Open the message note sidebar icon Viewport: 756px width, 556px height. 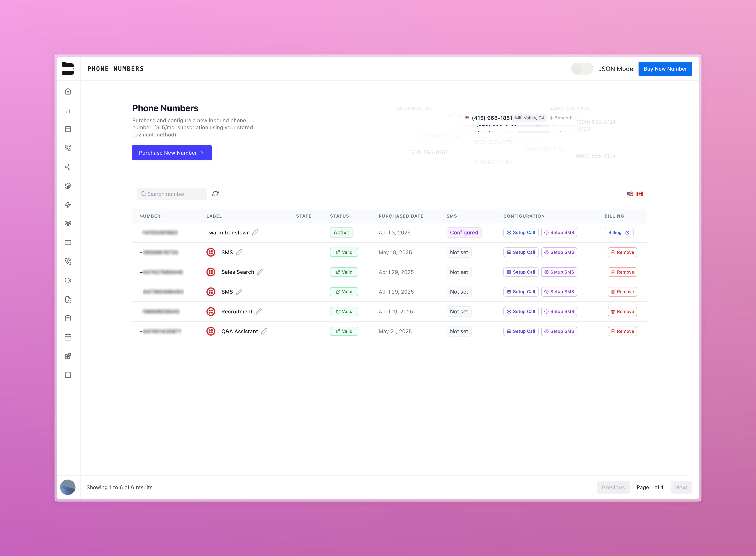coord(68,318)
